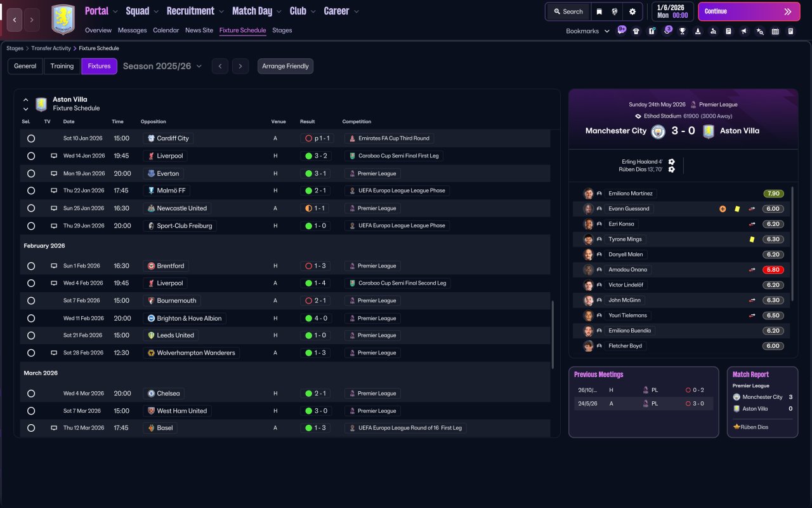This screenshot has width=812, height=508.
Task: Click the Cardiff City club badge
Action: (151, 138)
